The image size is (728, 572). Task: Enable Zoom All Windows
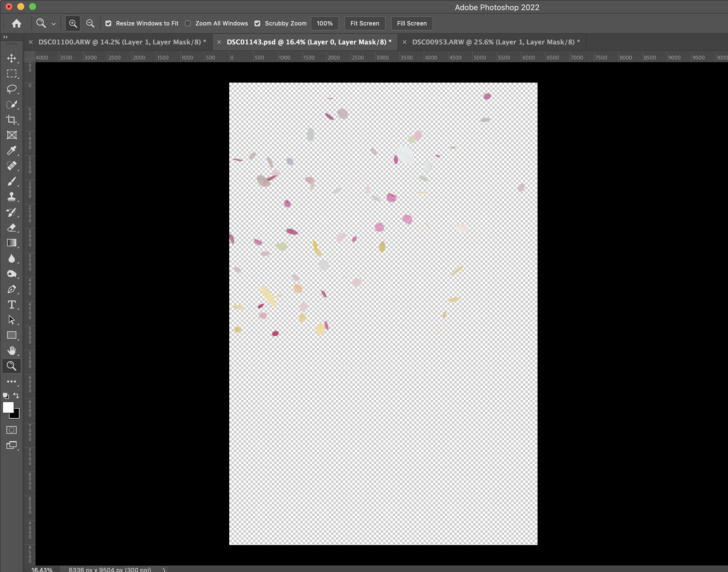pyautogui.click(x=187, y=23)
